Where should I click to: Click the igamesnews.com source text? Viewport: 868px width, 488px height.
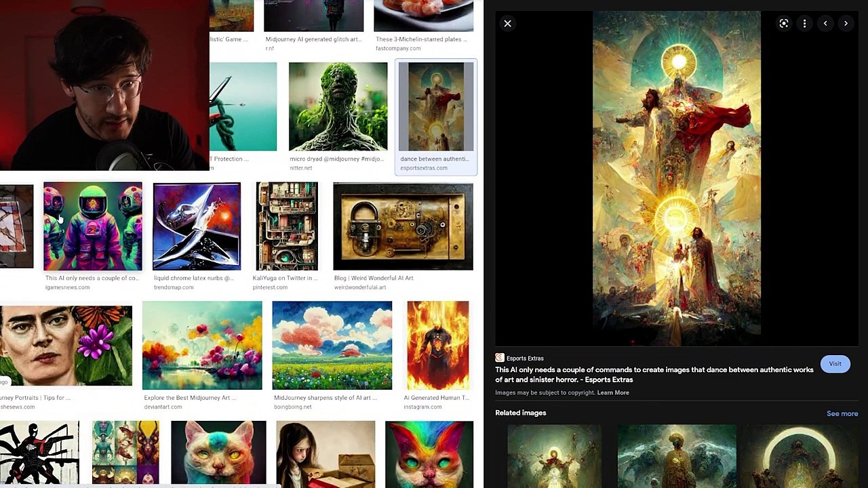point(67,287)
